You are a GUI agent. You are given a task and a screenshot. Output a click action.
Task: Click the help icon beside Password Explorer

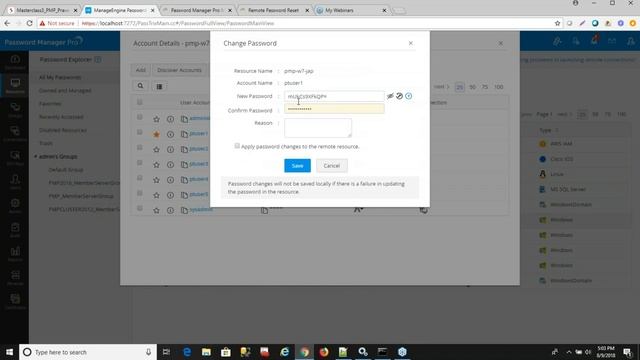pos(98,60)
